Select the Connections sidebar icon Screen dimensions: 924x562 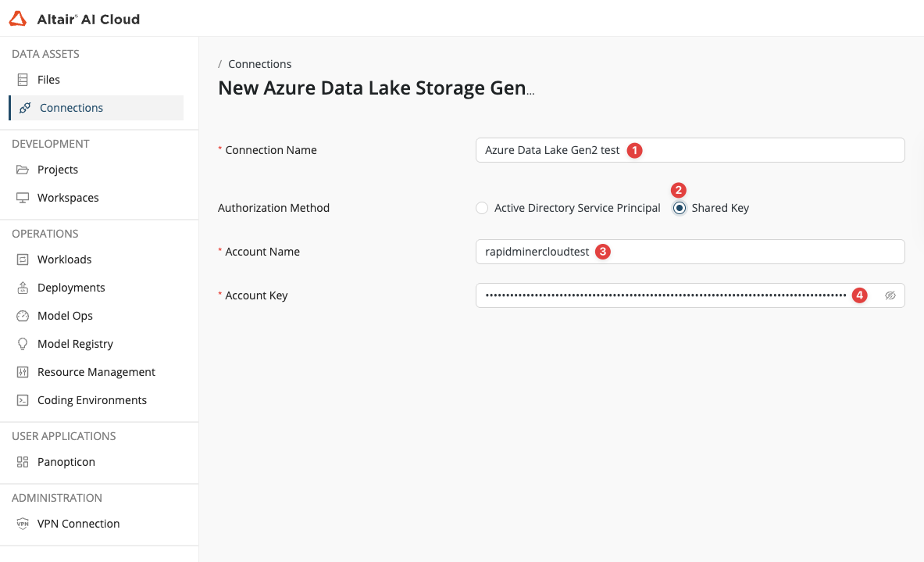pyautogui.click(x=24, y=107)
